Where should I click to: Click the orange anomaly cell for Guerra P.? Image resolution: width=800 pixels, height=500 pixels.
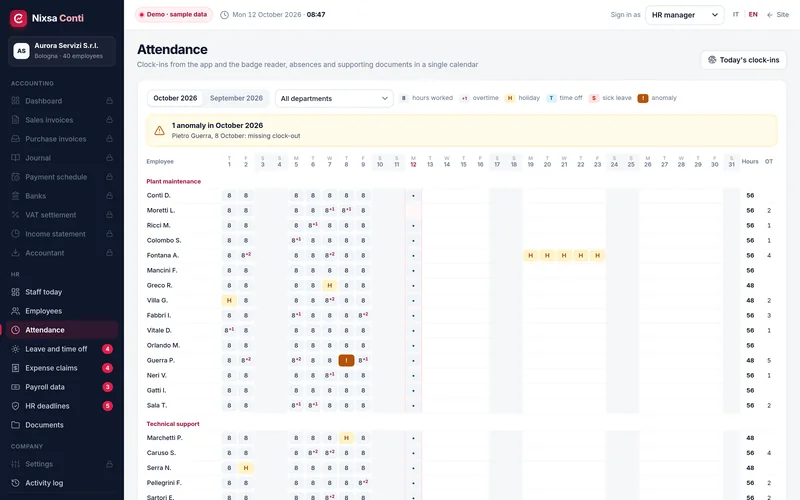click(x=346, y=360)
